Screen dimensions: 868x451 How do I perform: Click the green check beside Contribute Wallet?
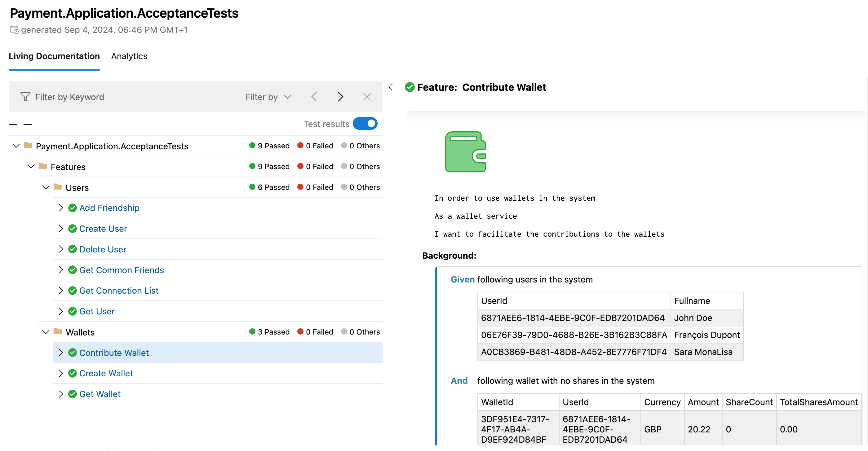pos(73,353)
